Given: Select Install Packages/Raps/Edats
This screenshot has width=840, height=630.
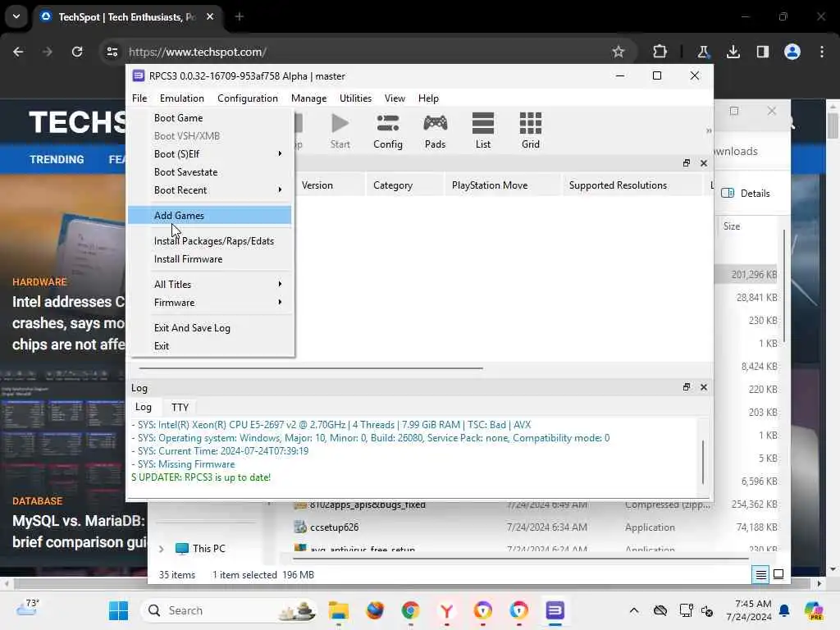Looking at the screenshot, I should (x=210, y=241).
